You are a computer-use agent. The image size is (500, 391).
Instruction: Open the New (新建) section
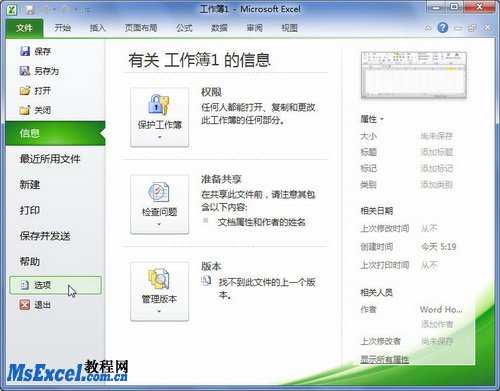click(30, 185)
